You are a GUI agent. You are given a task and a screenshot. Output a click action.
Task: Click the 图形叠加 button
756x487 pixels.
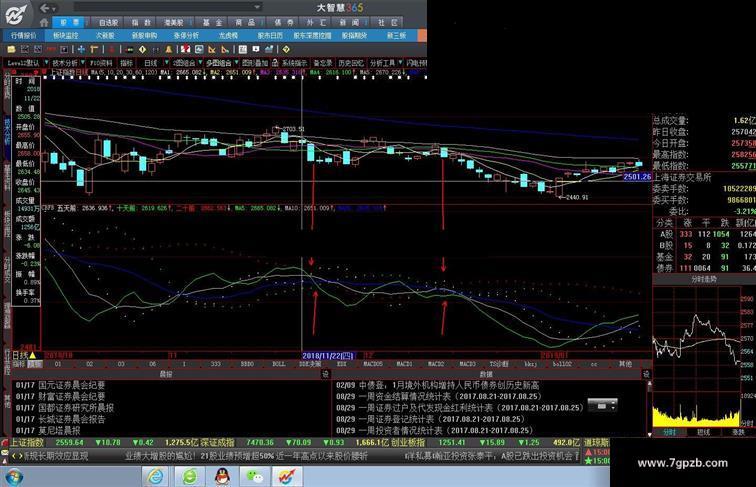pyautogui.click(x=255, y=63)
